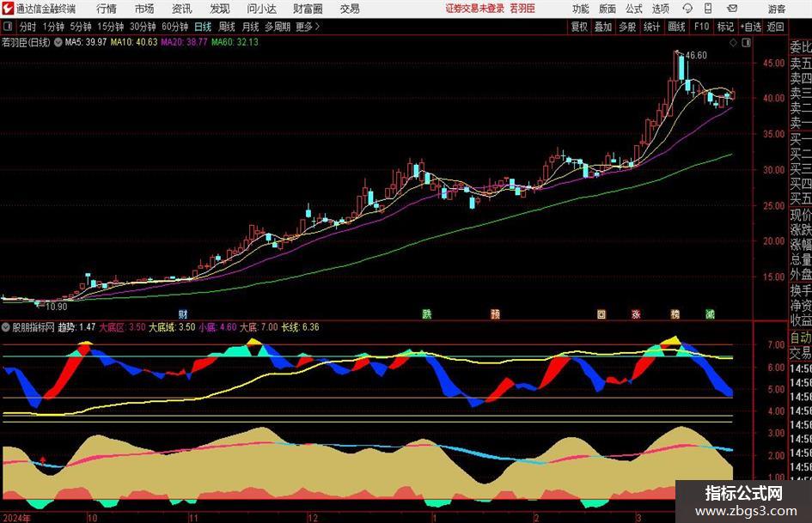Click the 叠加 overlay button
812x523 pixels.
coord(603,27)
